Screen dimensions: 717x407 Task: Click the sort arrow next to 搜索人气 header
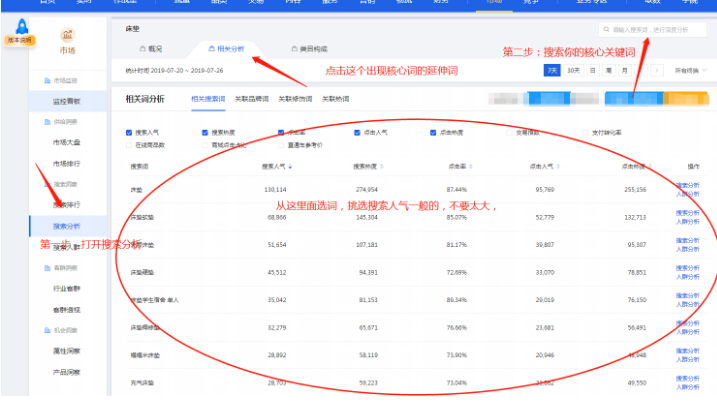tap(290, 166)
